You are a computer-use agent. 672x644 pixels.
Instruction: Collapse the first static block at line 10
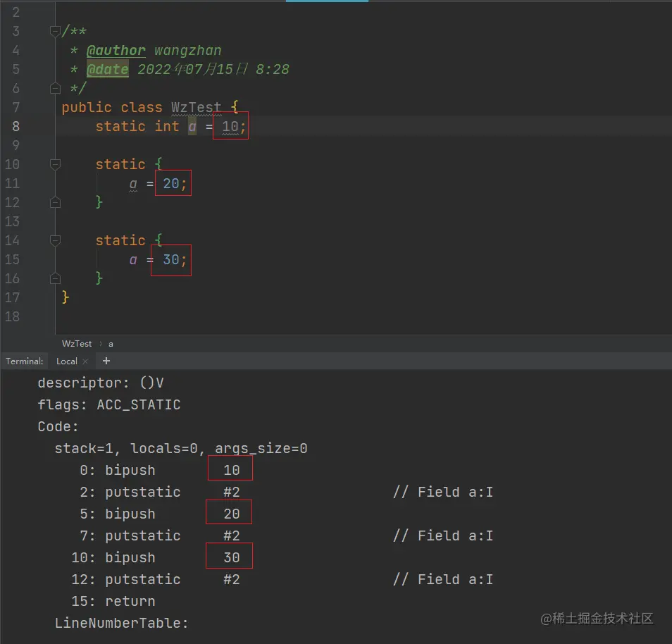pos(55,164)
